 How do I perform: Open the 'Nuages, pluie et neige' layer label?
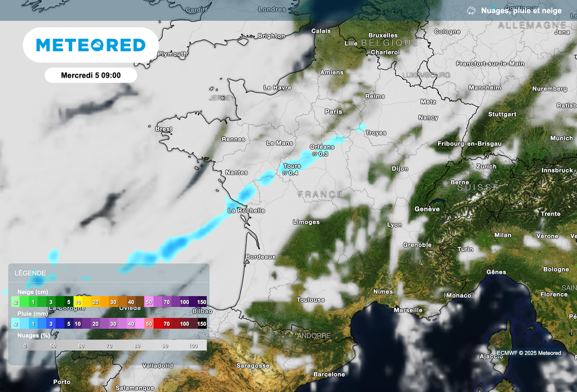(x=521, y=10)
